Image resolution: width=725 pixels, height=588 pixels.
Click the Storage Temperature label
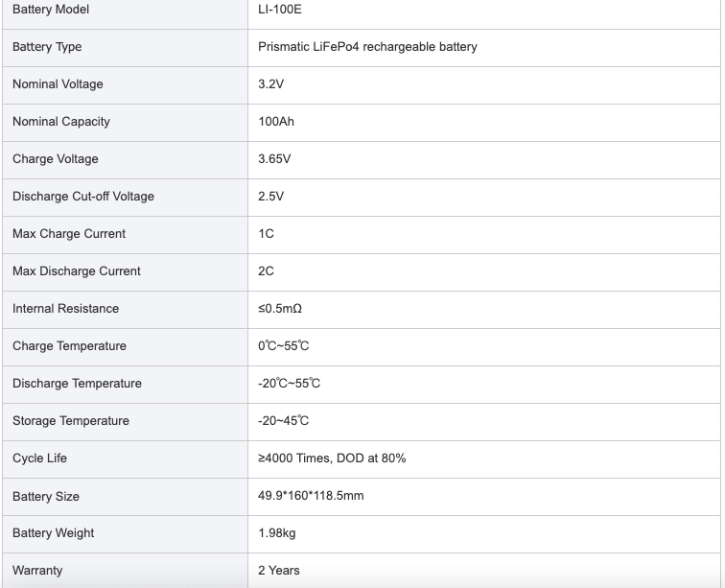click(71, 421)
